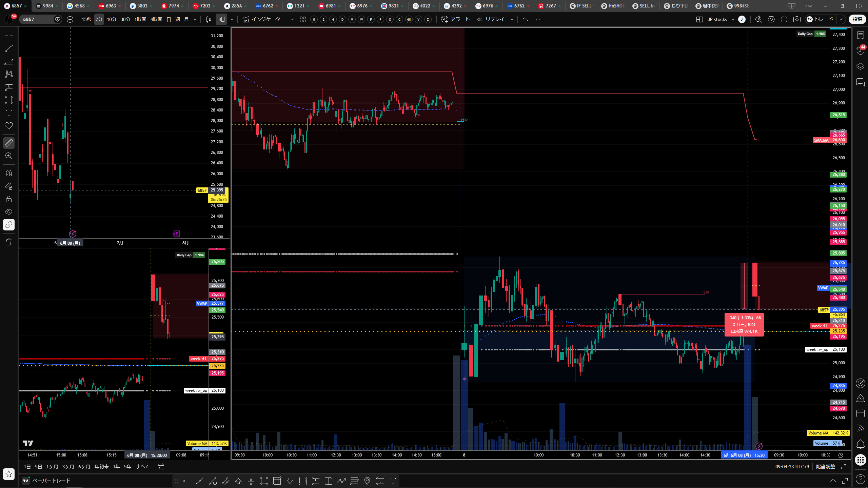Click the 投稿 publish button
The width and height of the screenshot is (868, 488).
[x=857, y=19]
